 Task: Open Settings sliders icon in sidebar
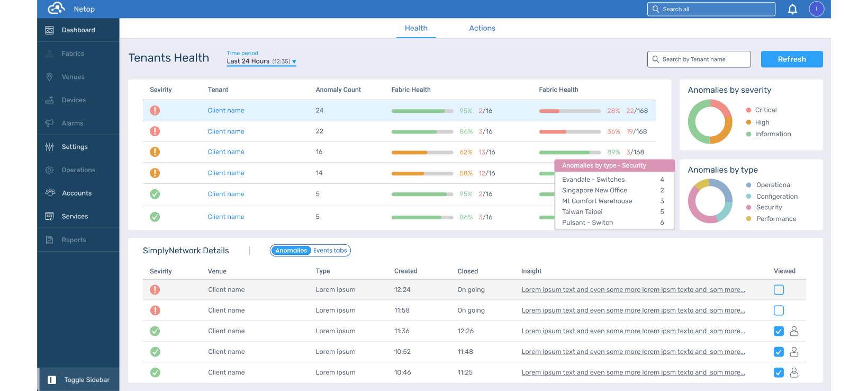(x=50, y=147)
